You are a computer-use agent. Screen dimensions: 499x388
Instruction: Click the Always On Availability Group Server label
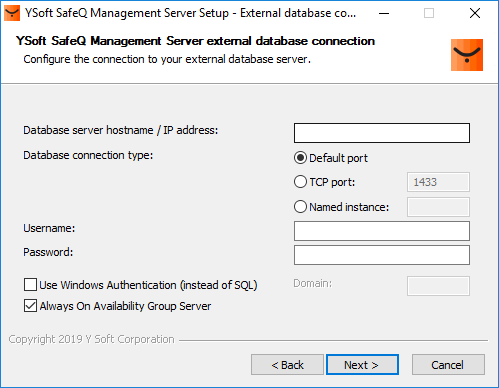coord(125,306)
